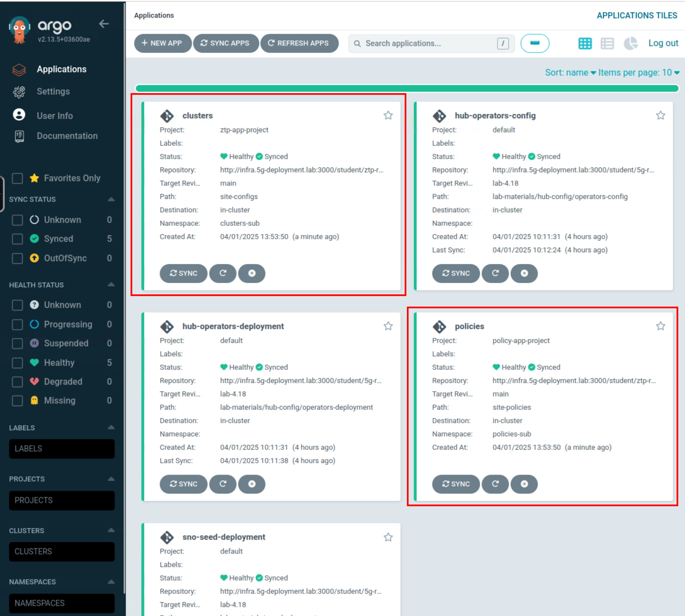Sync the hub-operators-config application

click(456, 273)
